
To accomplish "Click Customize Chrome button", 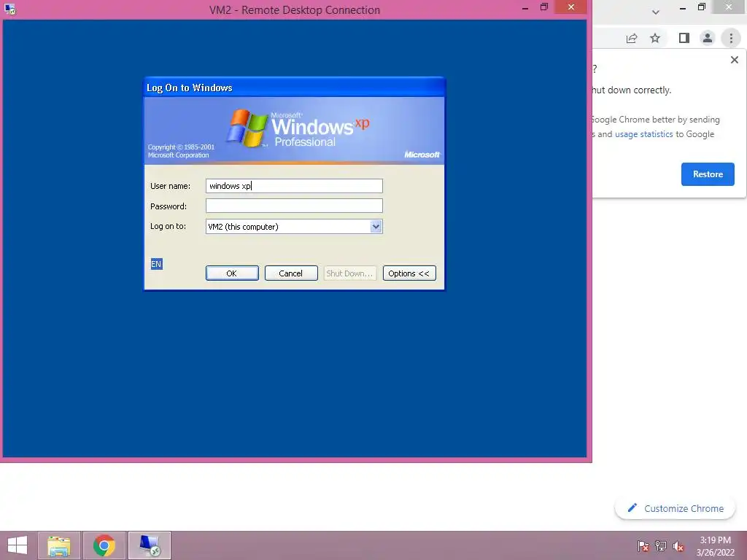I will [675, 508].
